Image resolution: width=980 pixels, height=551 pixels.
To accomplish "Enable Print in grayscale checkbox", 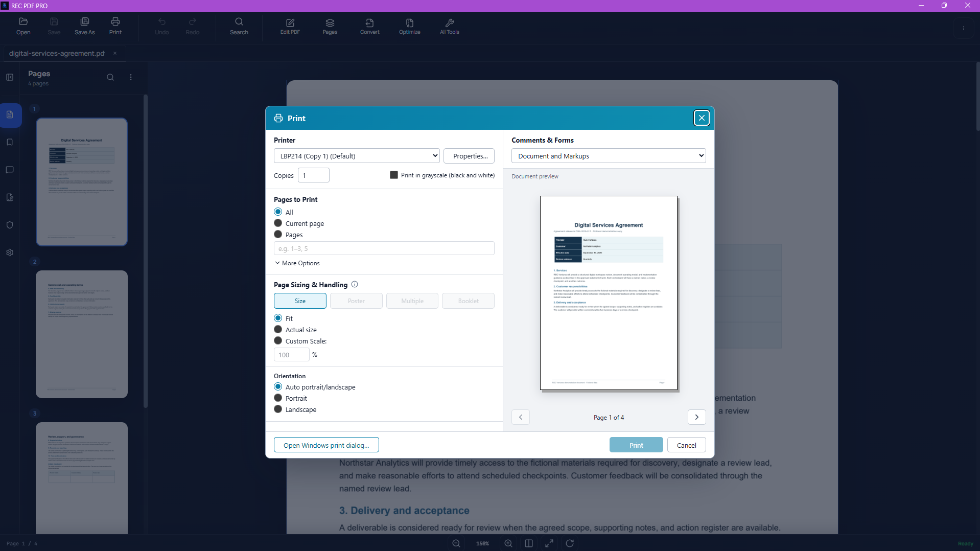I will 394,175.
